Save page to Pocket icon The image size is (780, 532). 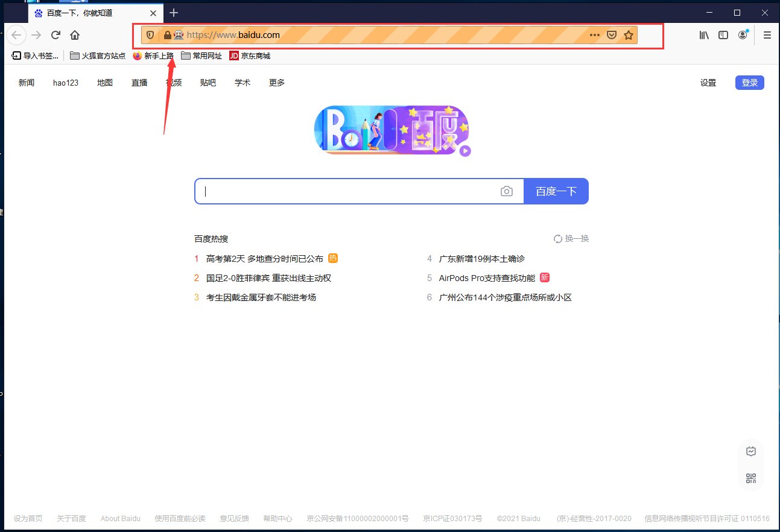[612, 35]
